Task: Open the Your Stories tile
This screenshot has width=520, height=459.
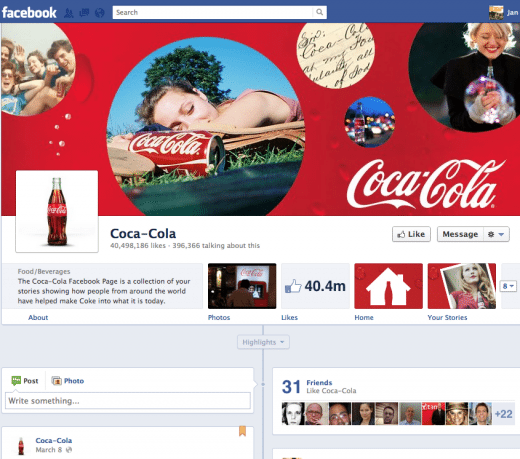Action: click(x=462, y=286)
